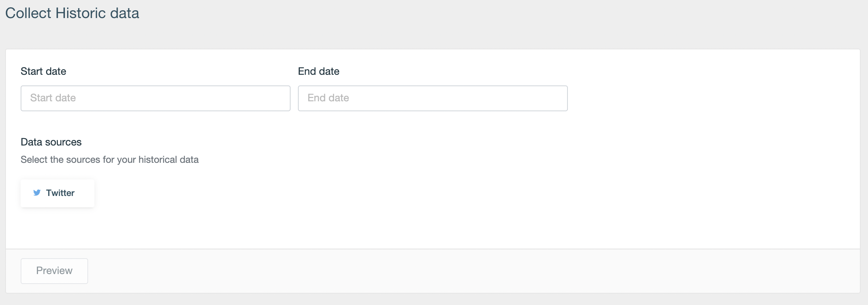This screenshot has height=305, width=868.
Task: Click the "Start date" label above the field
Action: tap(44, 71)
